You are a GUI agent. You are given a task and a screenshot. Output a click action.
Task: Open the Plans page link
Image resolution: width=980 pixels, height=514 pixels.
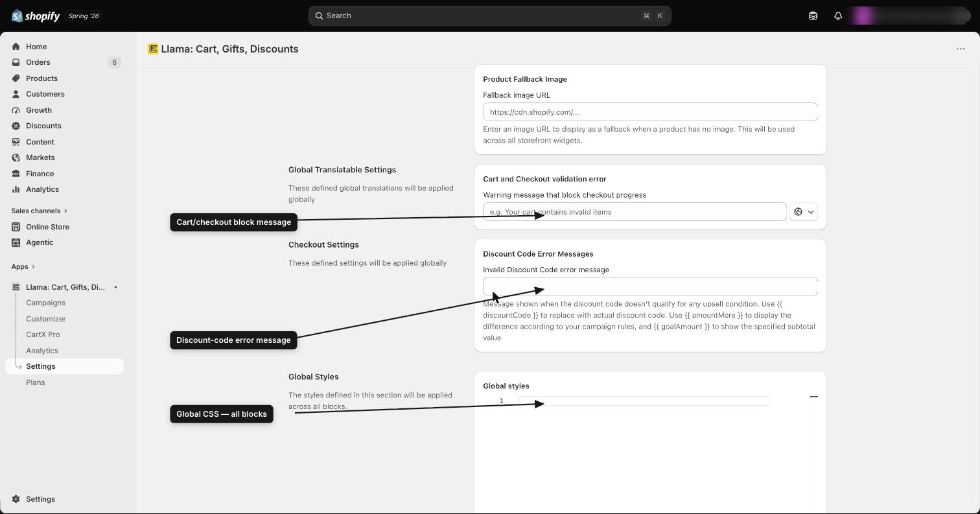pyautogui.click(x=36, y=382)
